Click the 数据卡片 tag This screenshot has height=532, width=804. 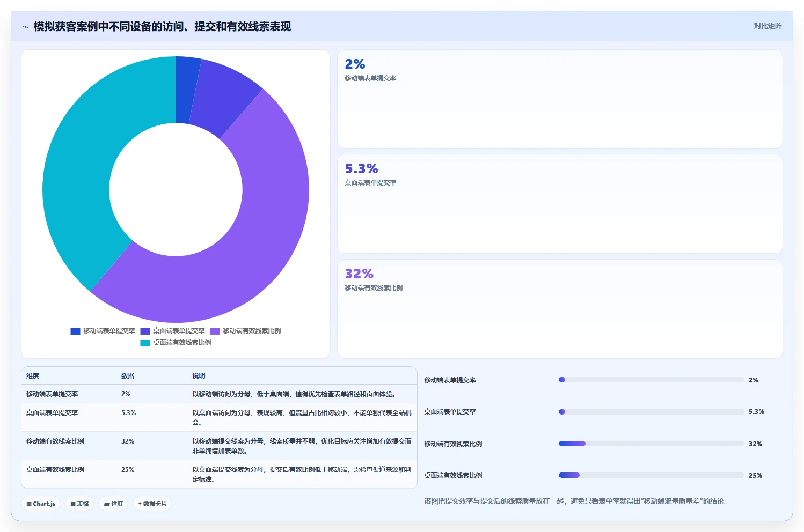coord(152,504)
